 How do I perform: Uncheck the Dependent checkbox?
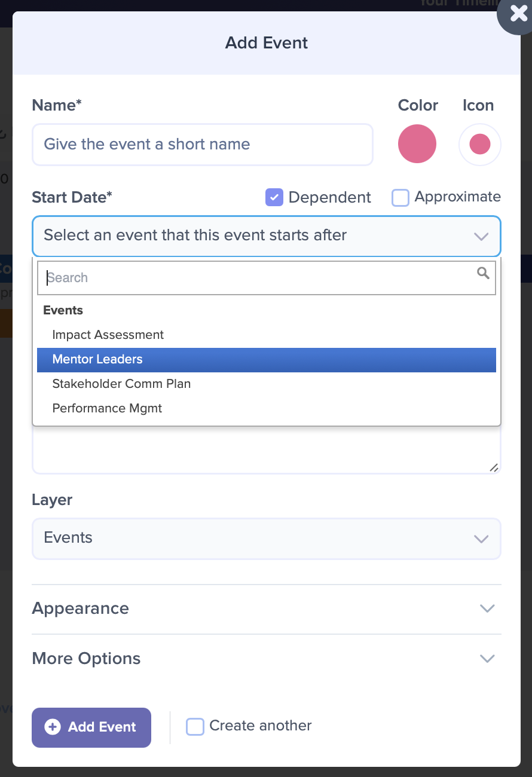tap(274, 197)
